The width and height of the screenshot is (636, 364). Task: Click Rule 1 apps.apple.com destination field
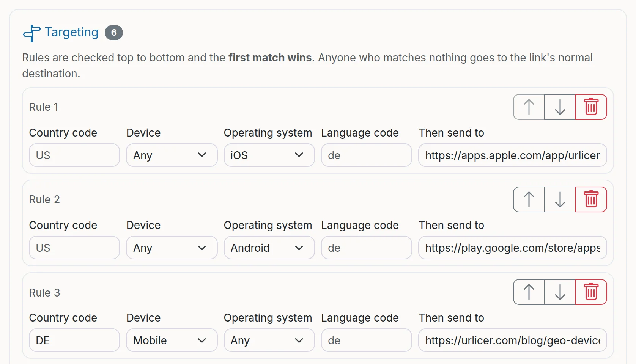pyautogui.click(x=513, y=155)
